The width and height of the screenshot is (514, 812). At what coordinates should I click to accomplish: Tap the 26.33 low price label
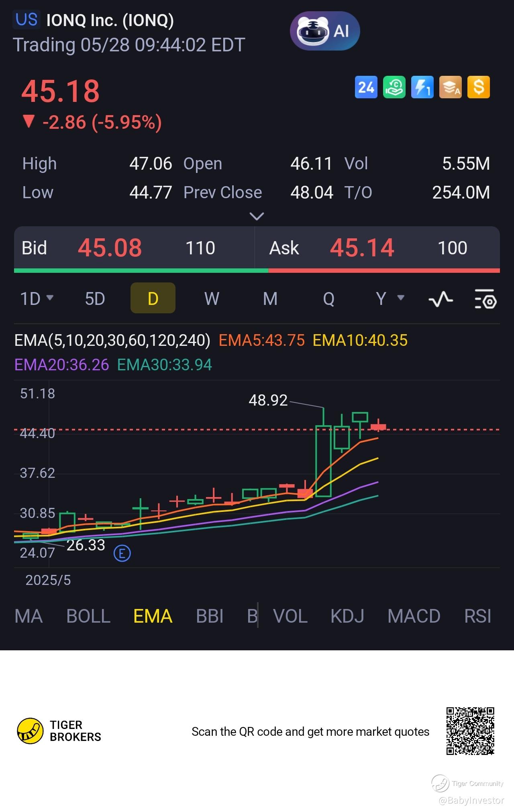(86, 545)
